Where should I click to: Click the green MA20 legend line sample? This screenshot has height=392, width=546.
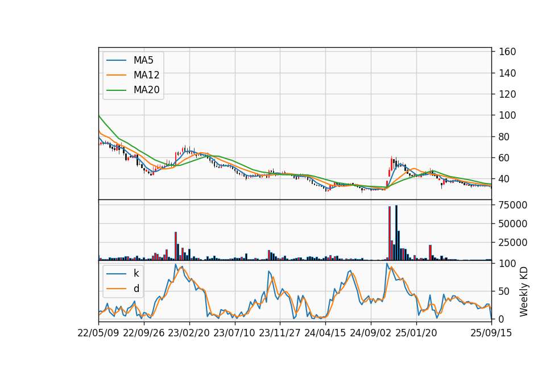pyautogui.click(x=116, y=90)
